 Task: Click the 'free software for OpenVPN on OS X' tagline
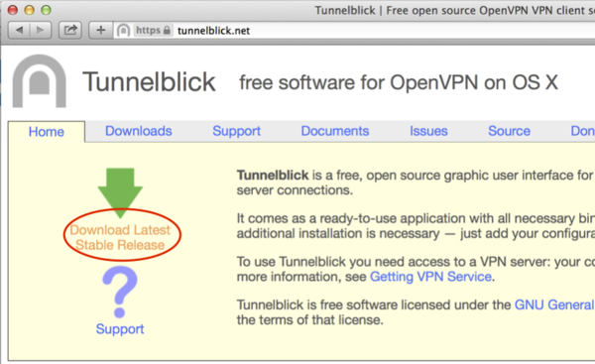click(x=399, y=82)
